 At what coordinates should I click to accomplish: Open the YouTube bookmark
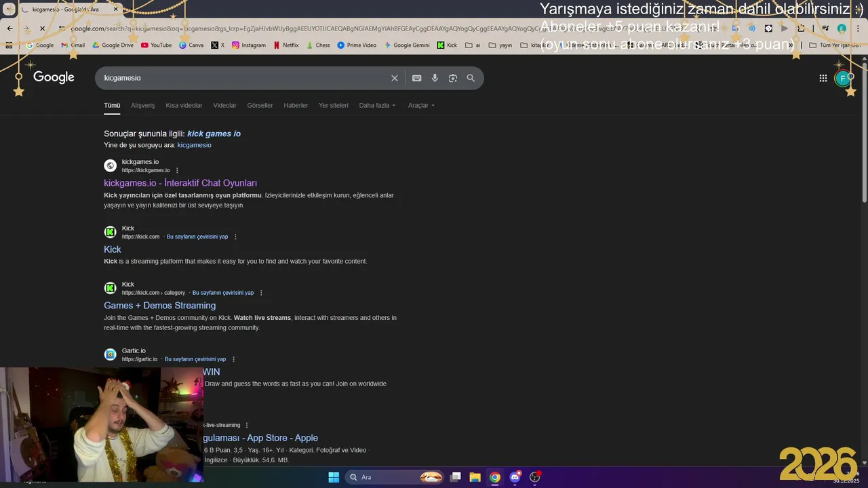(x=156, y=45)
